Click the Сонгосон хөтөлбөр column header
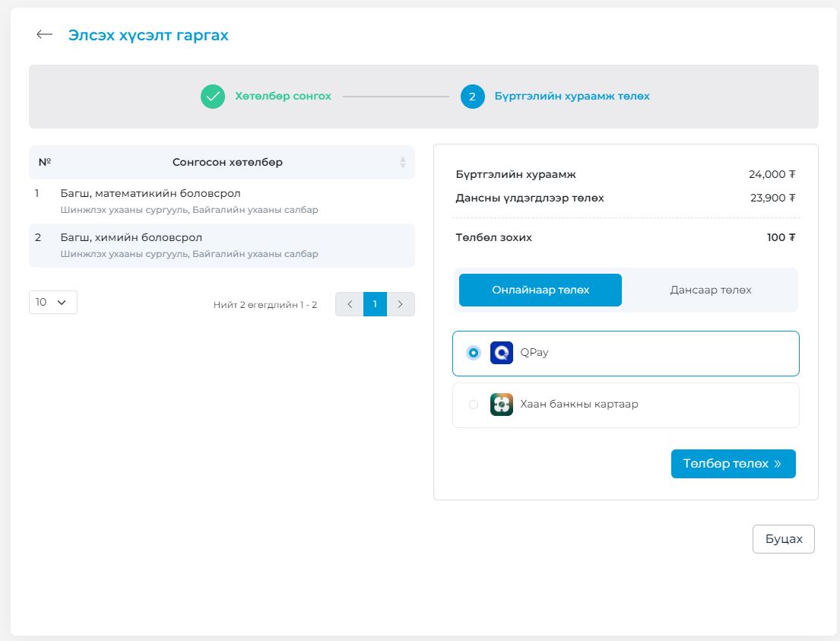Screen dimensions: 840x641 click(x=228, y=163)
